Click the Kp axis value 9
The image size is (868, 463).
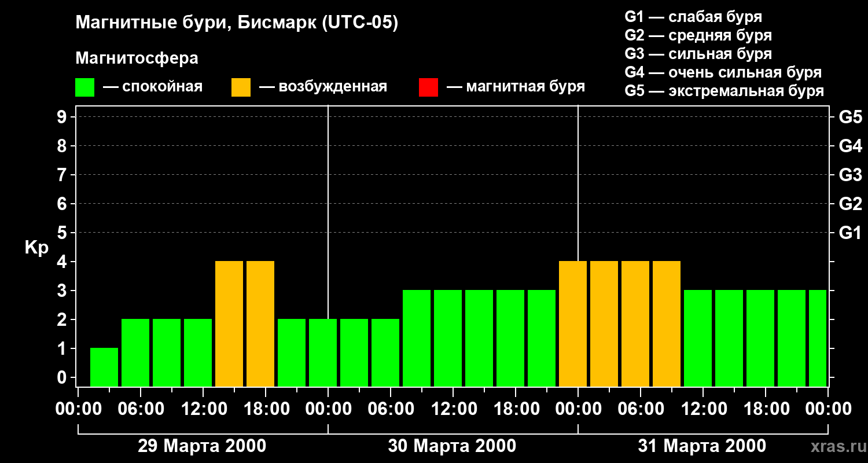(63, 117)
